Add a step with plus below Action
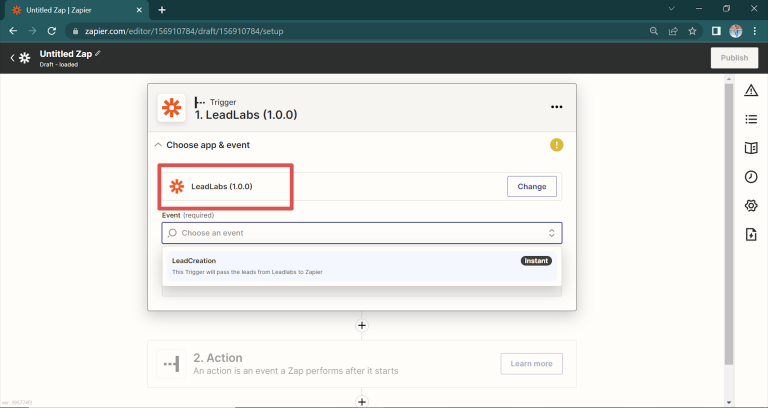Image resolution: width=768 pixels, height=408 pixels. click(362, 402)
